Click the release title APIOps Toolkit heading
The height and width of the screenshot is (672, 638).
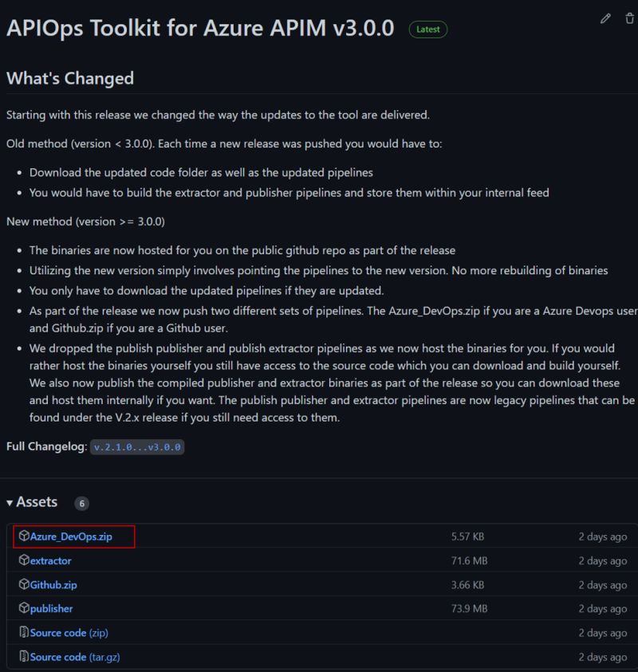(199, 26)
